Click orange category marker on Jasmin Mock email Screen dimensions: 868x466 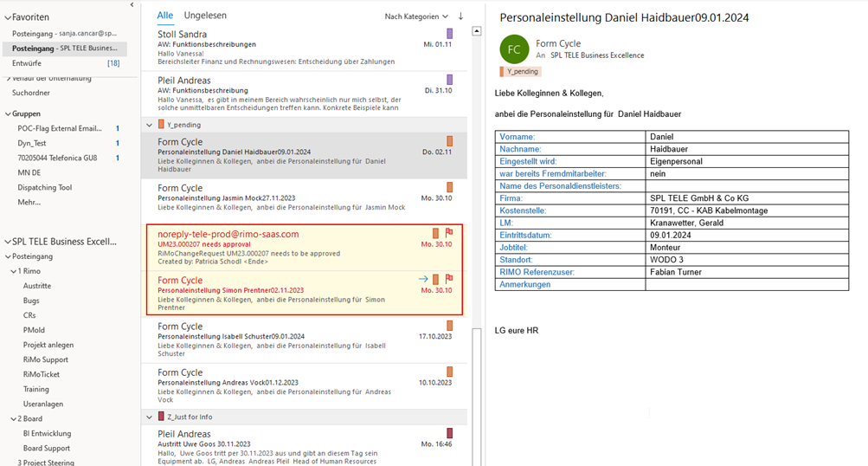tap(449, 187)
